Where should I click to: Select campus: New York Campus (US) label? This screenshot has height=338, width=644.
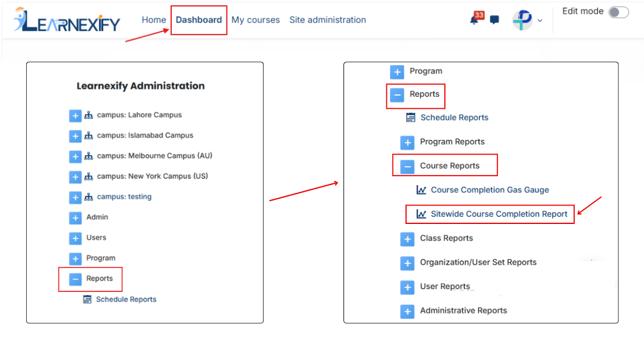click(153, 176)
